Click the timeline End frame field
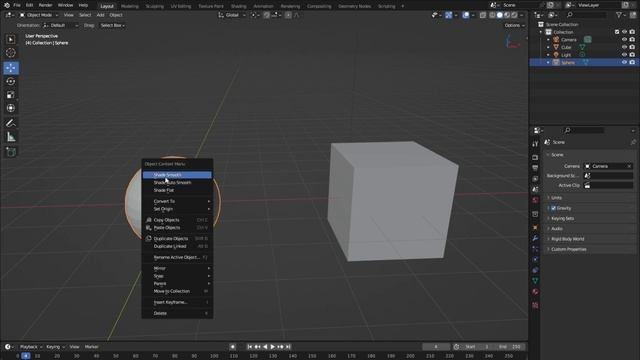 (x=510, y=347)
